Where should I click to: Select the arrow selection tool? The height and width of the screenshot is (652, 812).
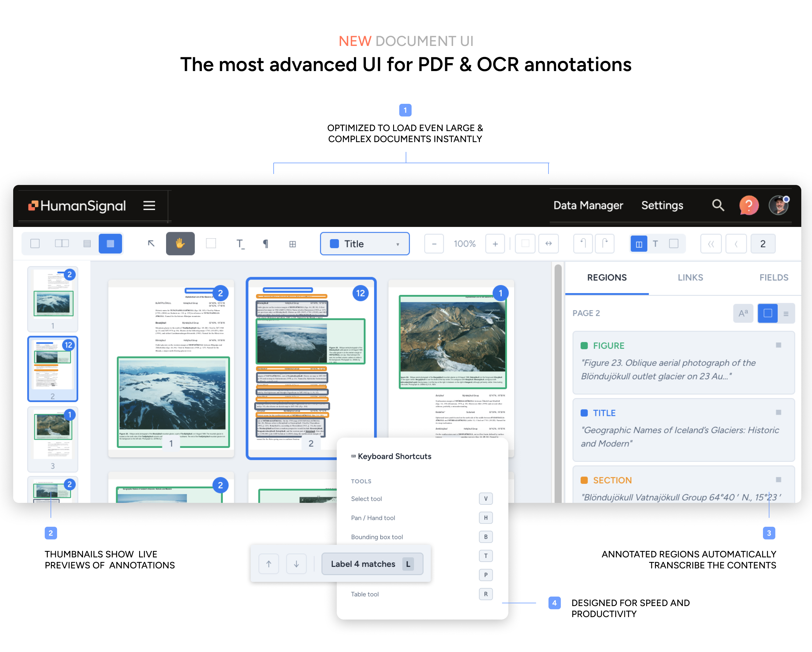151,243
